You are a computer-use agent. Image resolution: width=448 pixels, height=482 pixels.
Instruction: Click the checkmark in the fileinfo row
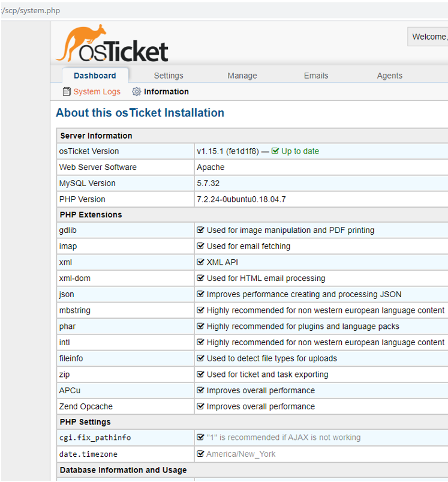[201, 358]
